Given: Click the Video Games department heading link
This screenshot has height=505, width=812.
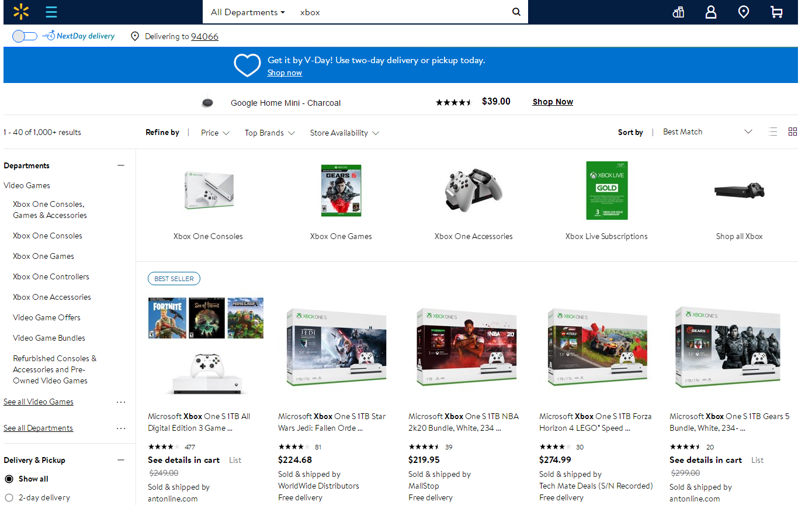Looking at the screenshot, I should pos(27,185).
